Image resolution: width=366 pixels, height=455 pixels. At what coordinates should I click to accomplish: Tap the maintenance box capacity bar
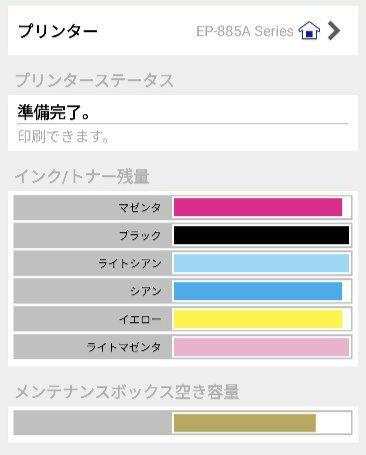(x=262, y=423)
